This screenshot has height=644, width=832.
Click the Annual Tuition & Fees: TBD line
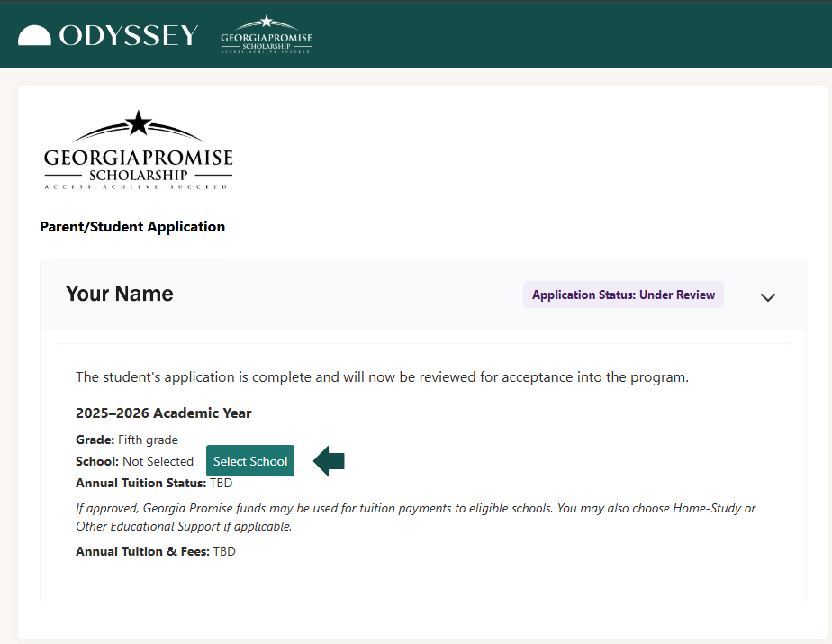[x=156, y=551]
